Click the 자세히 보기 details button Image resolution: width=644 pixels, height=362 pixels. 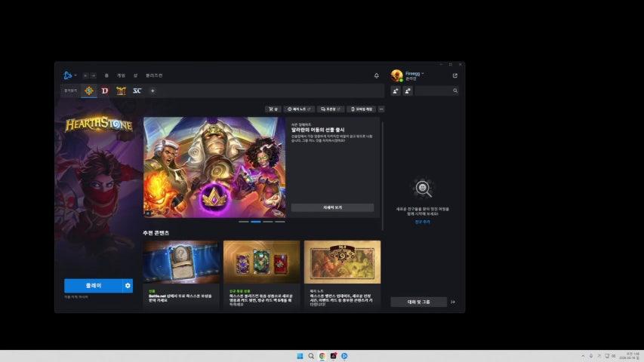[x=333, y=207]
